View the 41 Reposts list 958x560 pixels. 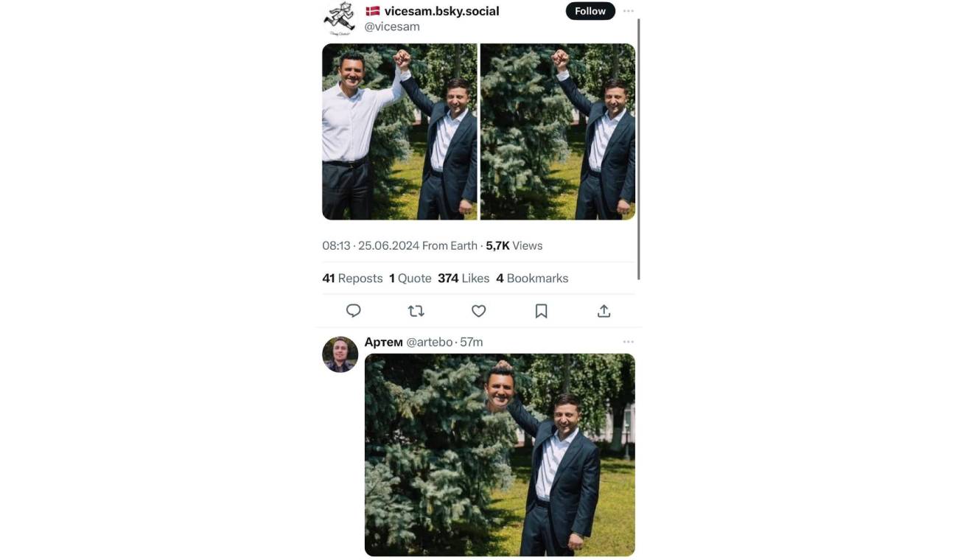coord(352,279)
